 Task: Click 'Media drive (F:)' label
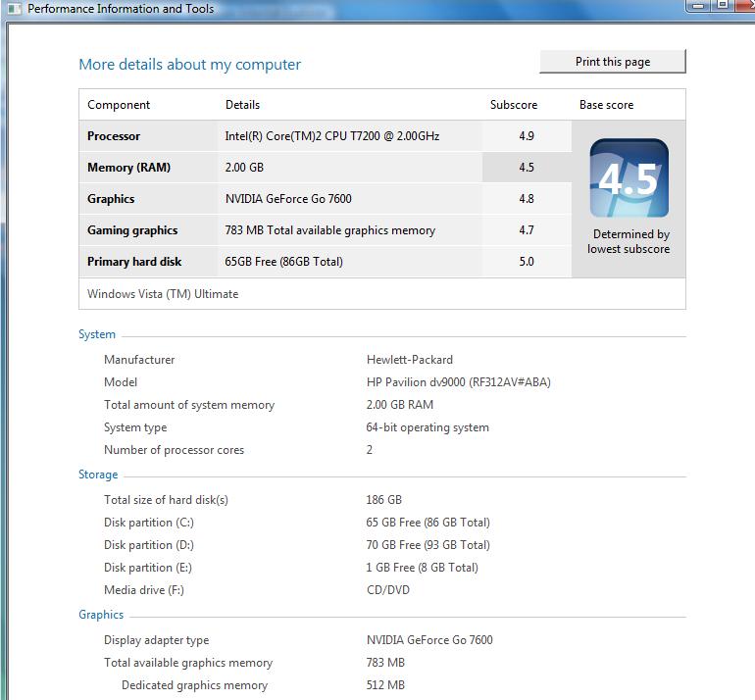click(144, 590)
